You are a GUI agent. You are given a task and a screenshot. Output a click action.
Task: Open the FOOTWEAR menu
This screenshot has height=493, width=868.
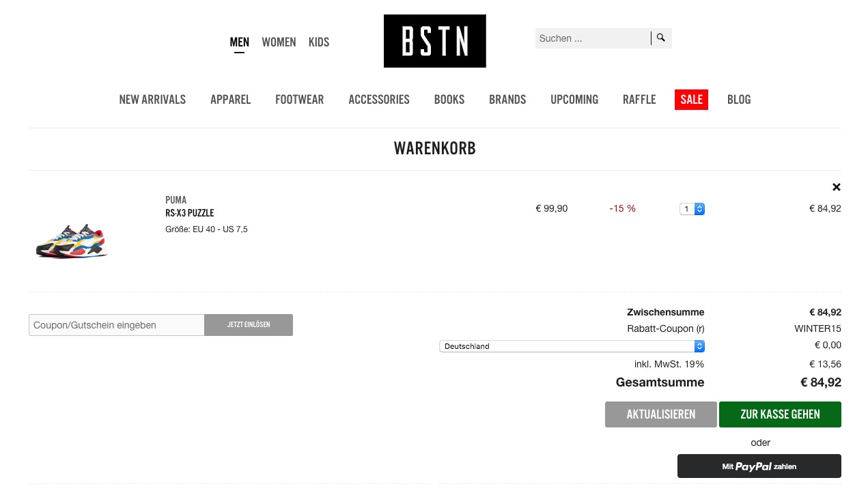click(299, 100)
